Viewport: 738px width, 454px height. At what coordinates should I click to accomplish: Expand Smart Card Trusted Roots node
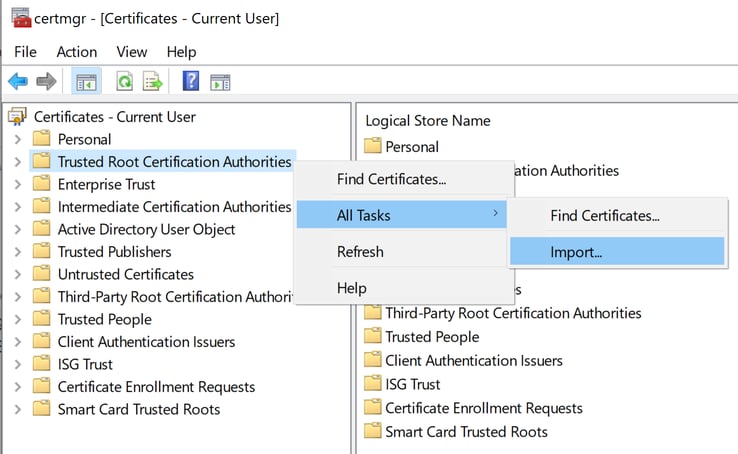point(17,409)
